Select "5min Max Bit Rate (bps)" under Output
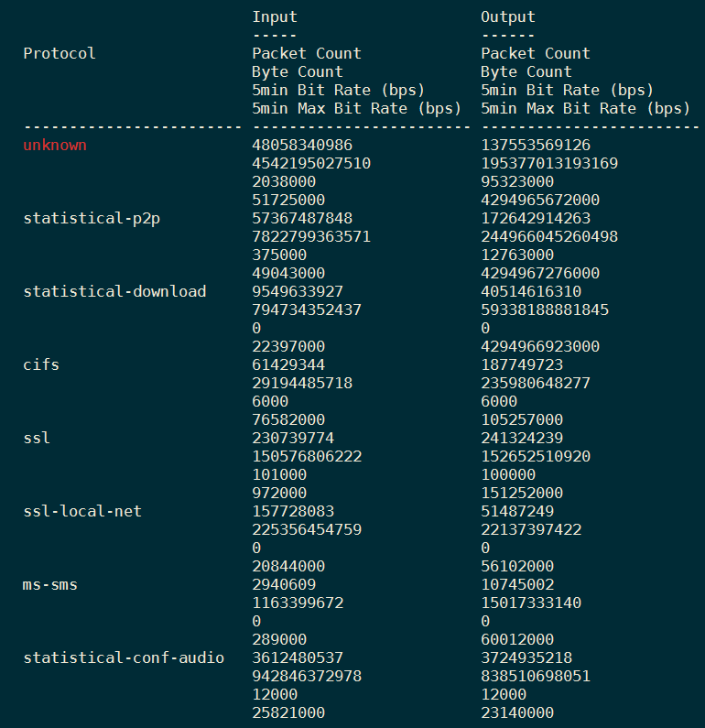Image resolution: width=705 pixels, height=728 pixels. pos(586,108)
